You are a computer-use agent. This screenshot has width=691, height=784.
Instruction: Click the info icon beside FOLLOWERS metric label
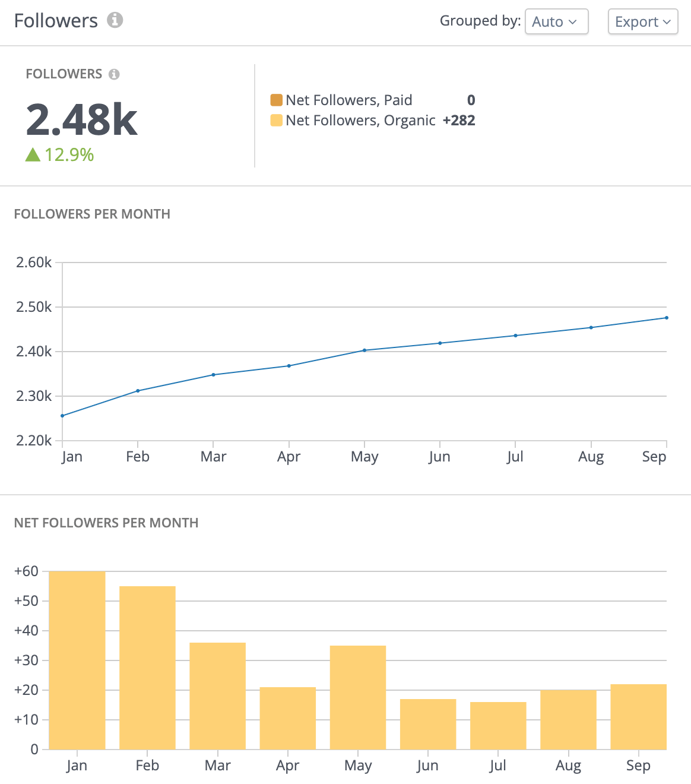tap(115, 74)
